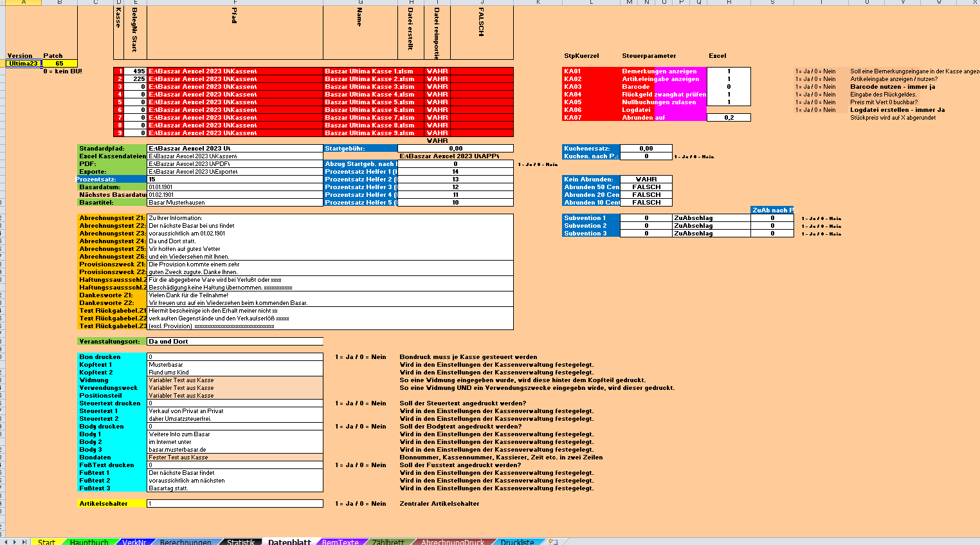Click Fußtext 3 value 'Basartag statt.'

coord(235,488)
